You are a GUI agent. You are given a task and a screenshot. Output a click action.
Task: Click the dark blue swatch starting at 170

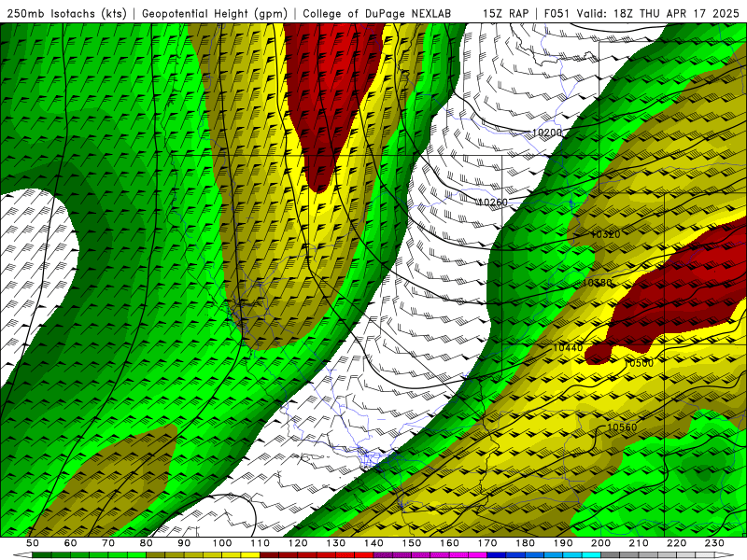click(497, 555)
